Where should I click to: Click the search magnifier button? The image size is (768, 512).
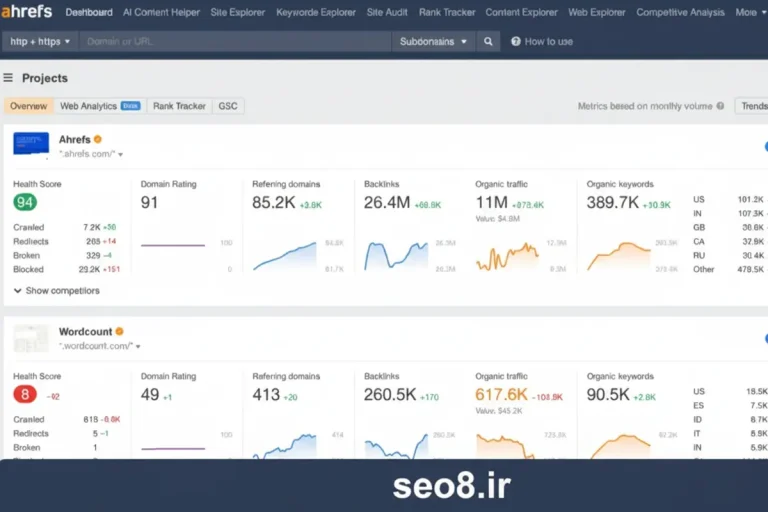pyautogui.click(x=488, y=42)
